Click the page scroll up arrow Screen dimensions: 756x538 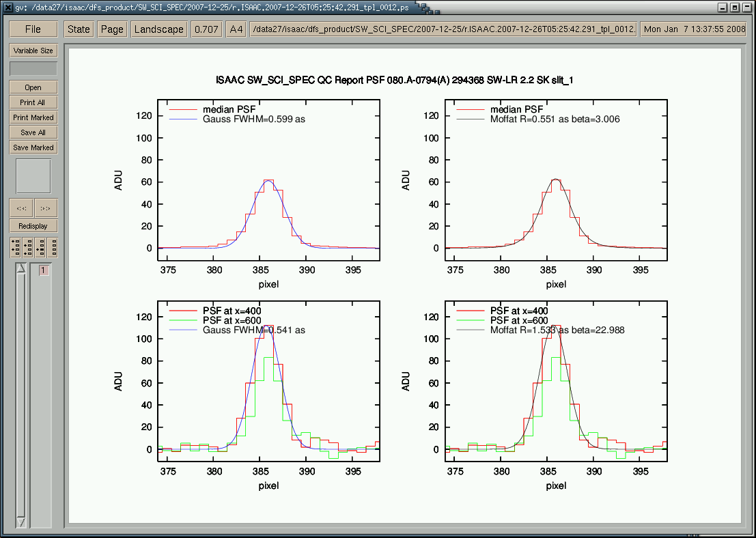[20, 269]
